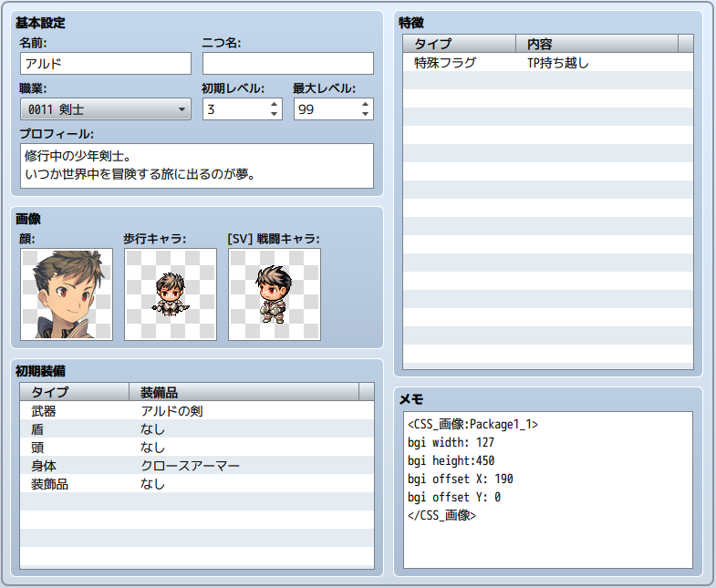The height and width of the screenshot is (588, 716).
Task: Select the 盾 equipment row
Action: [x=197, y=429]
